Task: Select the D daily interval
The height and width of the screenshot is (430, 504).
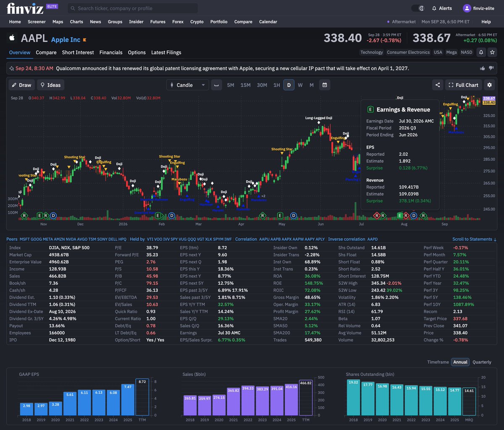Action: click(289, 85)
